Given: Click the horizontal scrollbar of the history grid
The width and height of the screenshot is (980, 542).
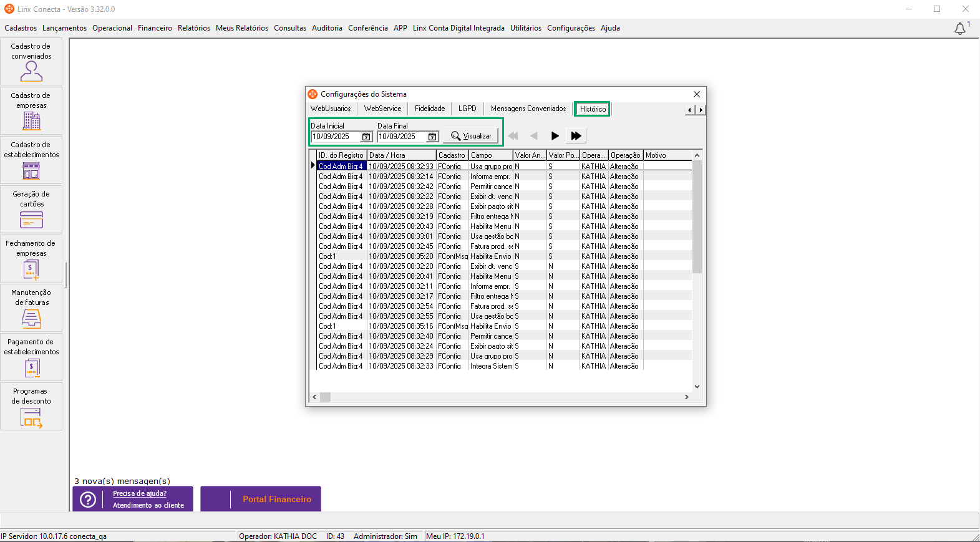Looking at the screenshot, I should pos(500,397).
